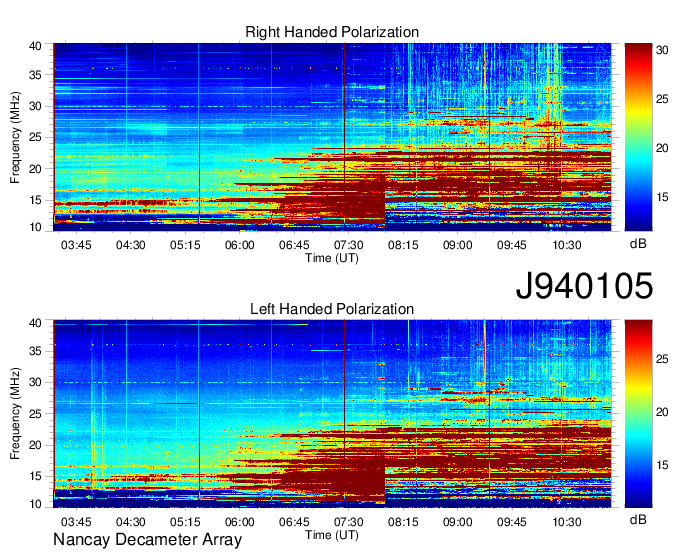Click the top spectrogram's color bar
The image size is (680, 552).
pyautogui.click(x=638, y=137)
